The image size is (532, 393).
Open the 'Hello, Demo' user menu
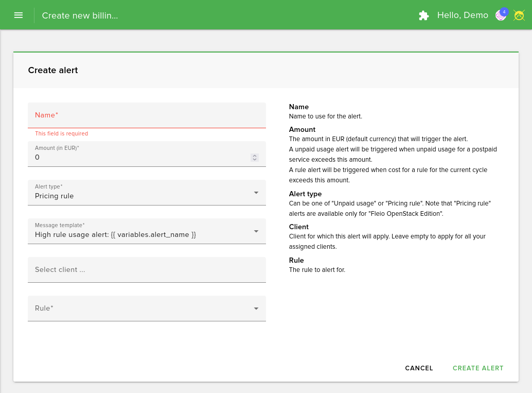pos(462,15)
